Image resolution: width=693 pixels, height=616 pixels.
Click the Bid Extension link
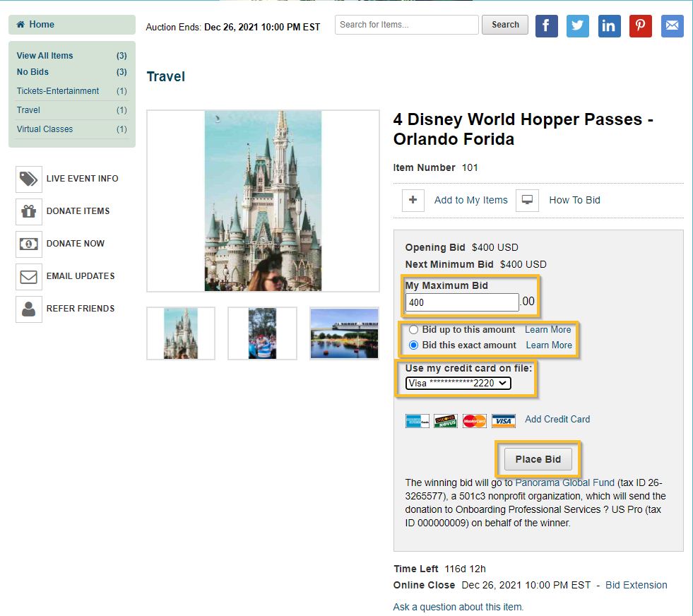636,585
